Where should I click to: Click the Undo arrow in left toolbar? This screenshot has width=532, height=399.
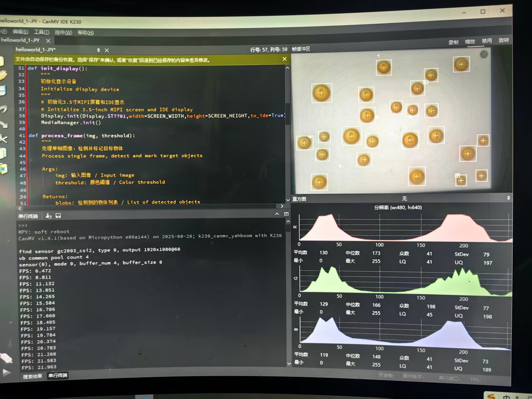(3, 109)
